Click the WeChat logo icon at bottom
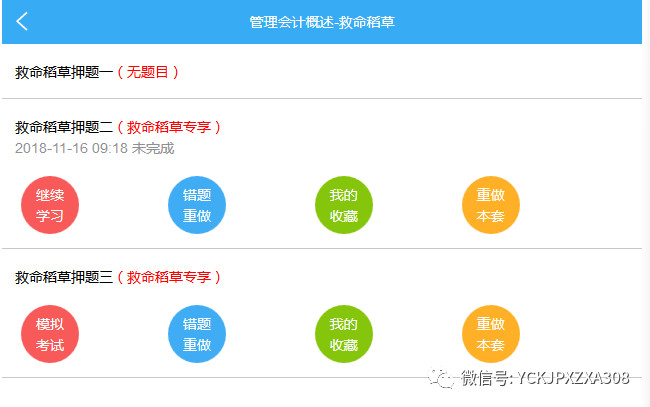 point(440,378)
